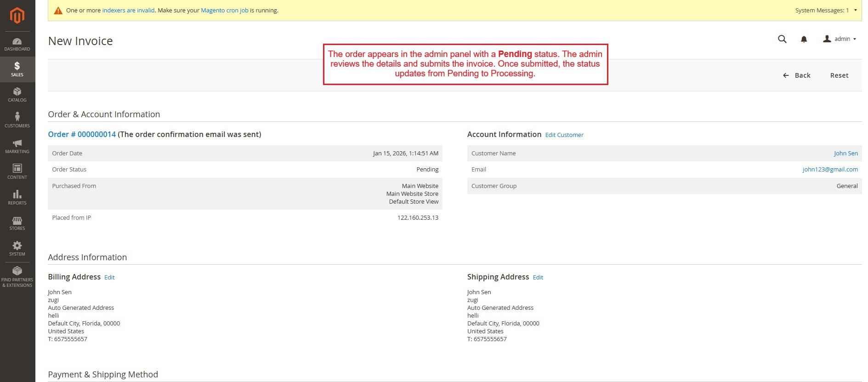The height and width of the screenshot is (382, 868).
Task: Expand the System Messages dropdown
Action: coord(826,10)
